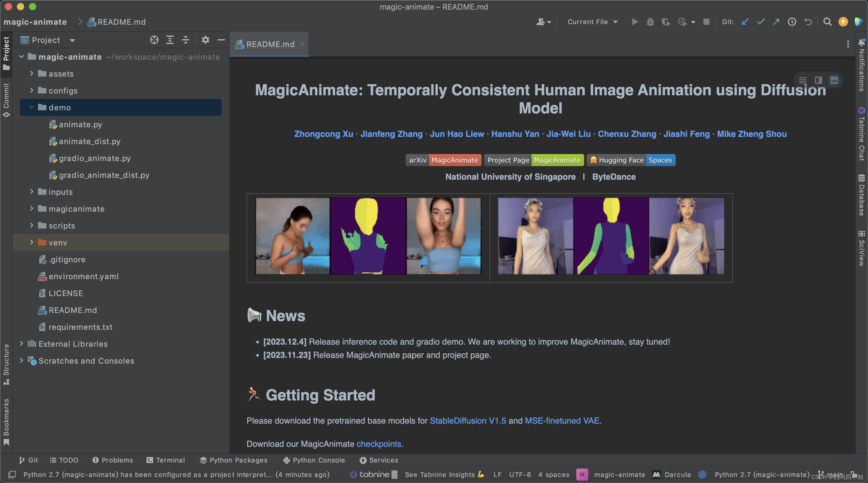Expand the venv folder
Viewport: 868px width, 483px height.
coord(32,242)
